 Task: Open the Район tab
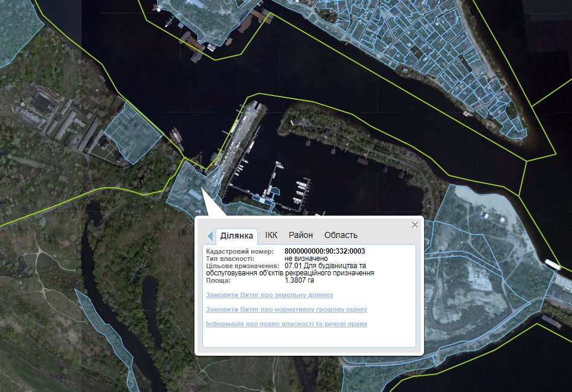(301, 235)
